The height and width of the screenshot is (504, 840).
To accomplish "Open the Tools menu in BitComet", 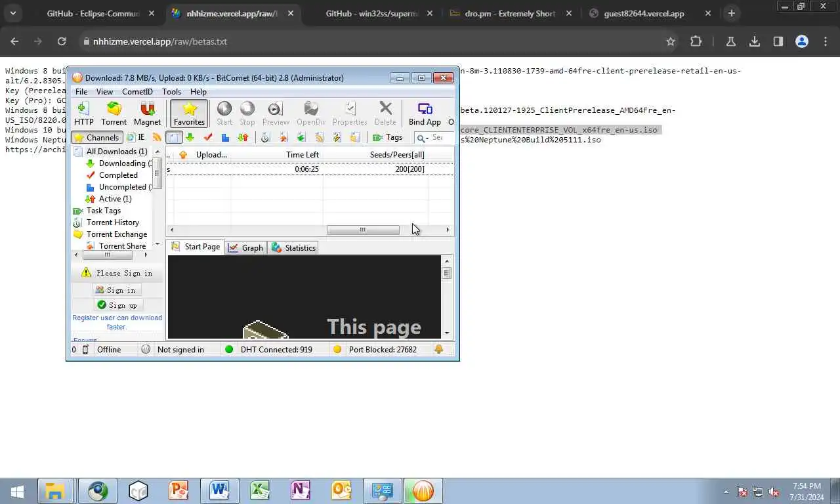I will tap(171, 92).
